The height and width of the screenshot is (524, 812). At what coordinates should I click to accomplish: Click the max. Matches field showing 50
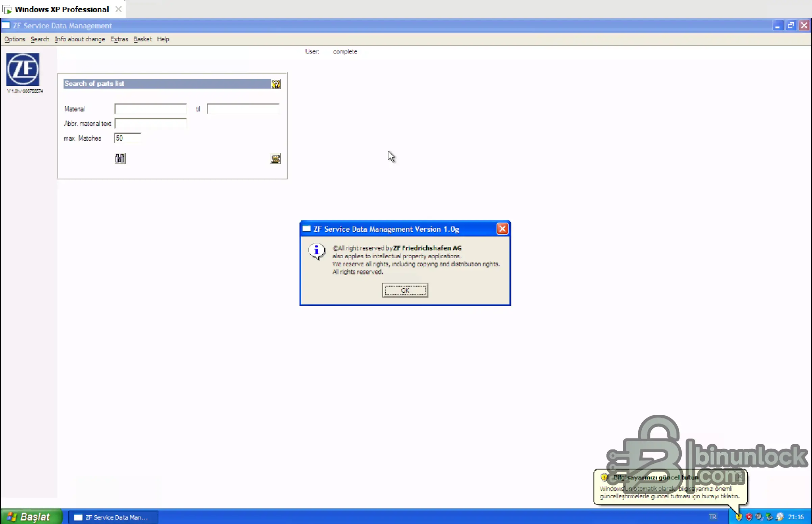[x=127, y=138]
